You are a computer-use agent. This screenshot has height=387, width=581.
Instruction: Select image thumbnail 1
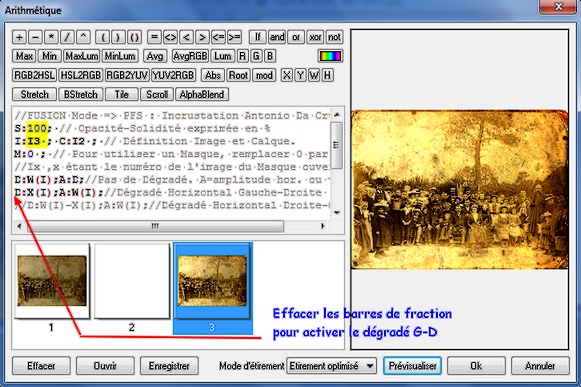[x=52, y=281]
